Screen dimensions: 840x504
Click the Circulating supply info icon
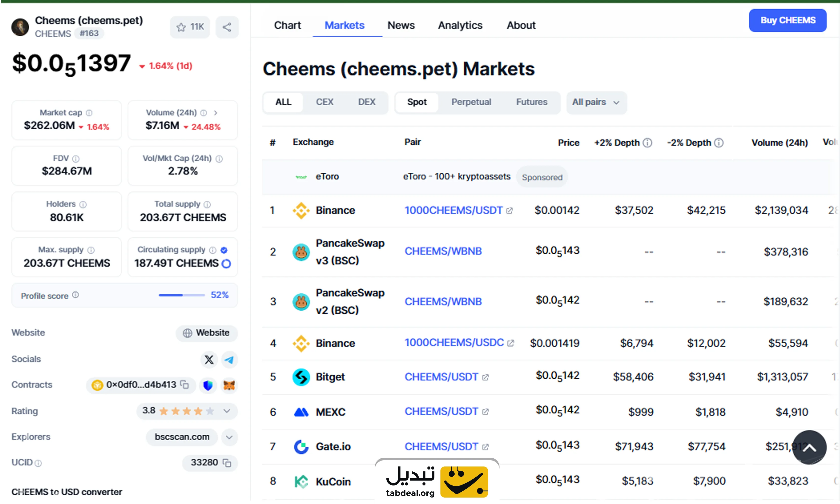[x=213, y=250]
